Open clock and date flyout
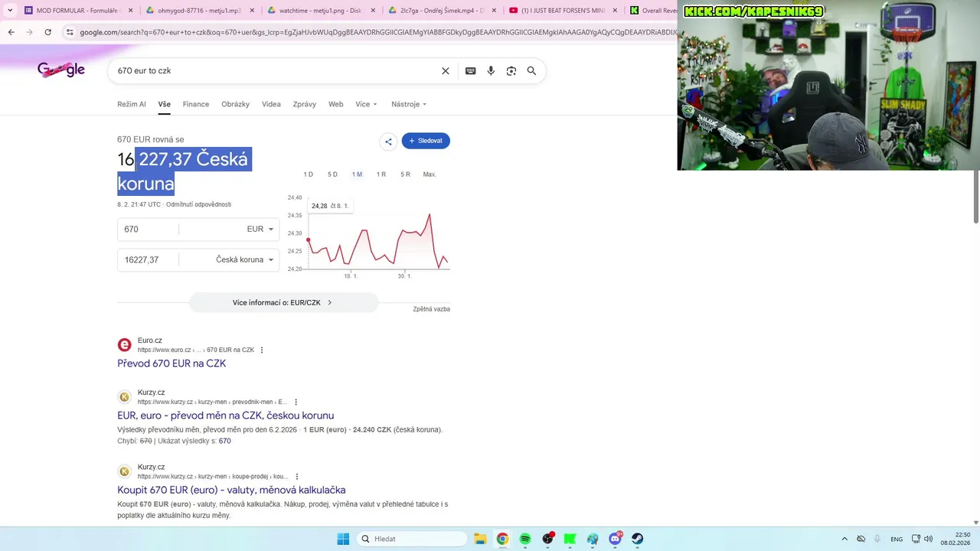980x551 pixels. tap(955, 539)
